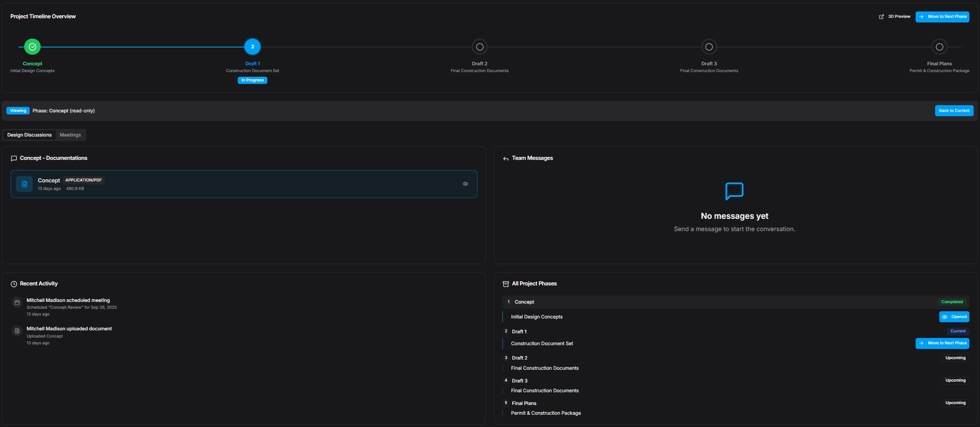Select the Draft 1 timeline step marker
980x427 pixels.
(253, 47)
